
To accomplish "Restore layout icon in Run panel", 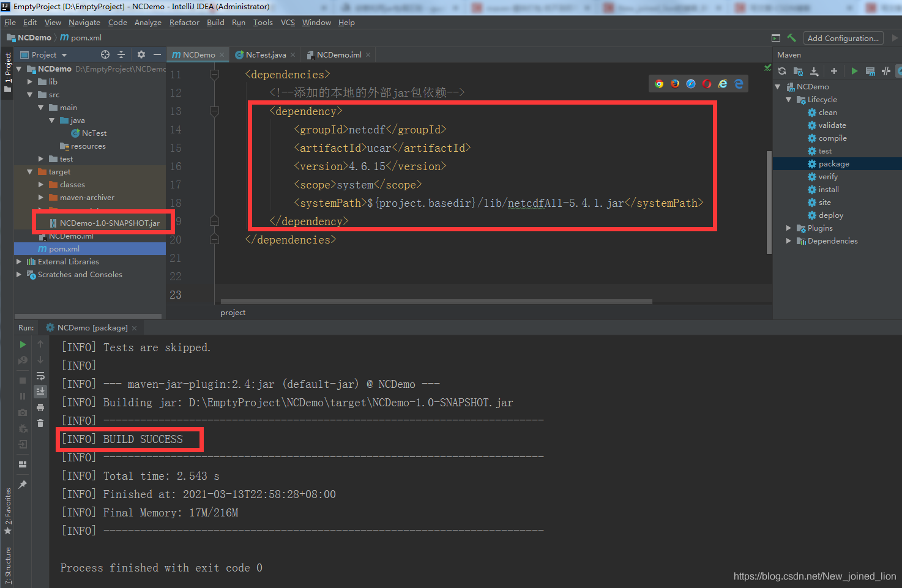I will (x=23, y=464).
